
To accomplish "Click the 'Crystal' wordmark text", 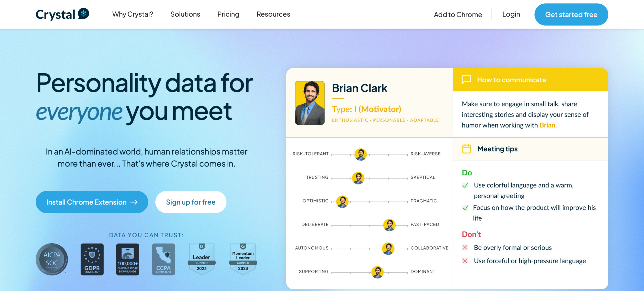I will (x=55, y=14).
